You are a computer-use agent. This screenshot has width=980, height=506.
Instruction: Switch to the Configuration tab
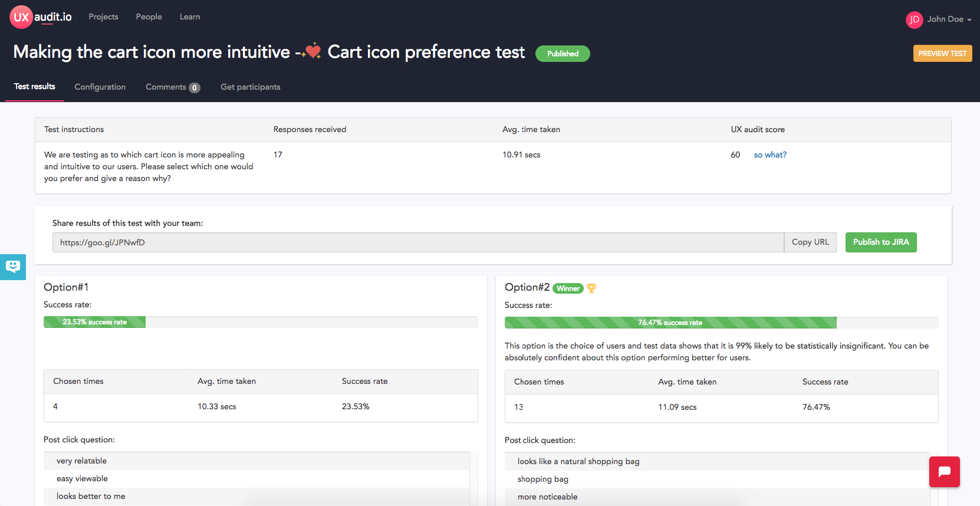click(x=100, y=87)
